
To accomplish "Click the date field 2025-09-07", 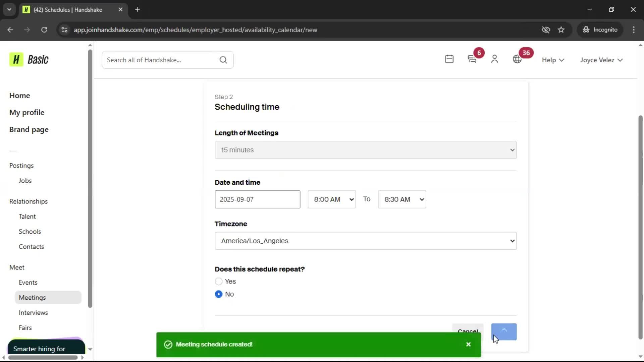I will pos(258,199).
